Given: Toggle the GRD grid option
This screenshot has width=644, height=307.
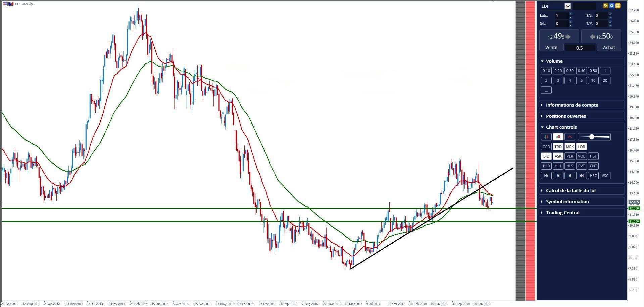Looking at the screenshot, I should 546,146.
